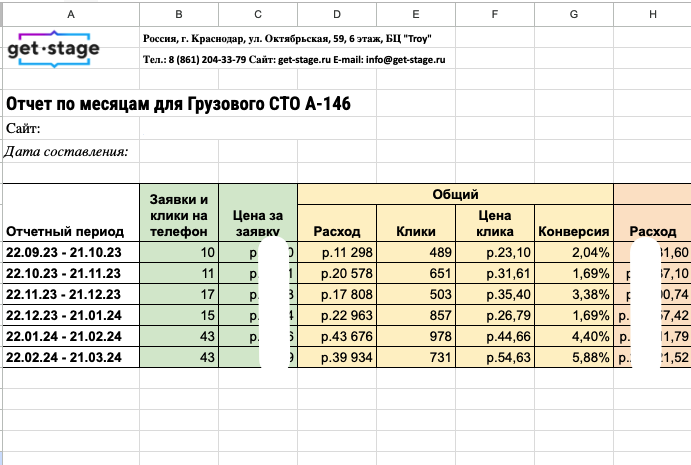Click the 'Цена за заявку' header

pyautogui.click(x=258, y=212)
